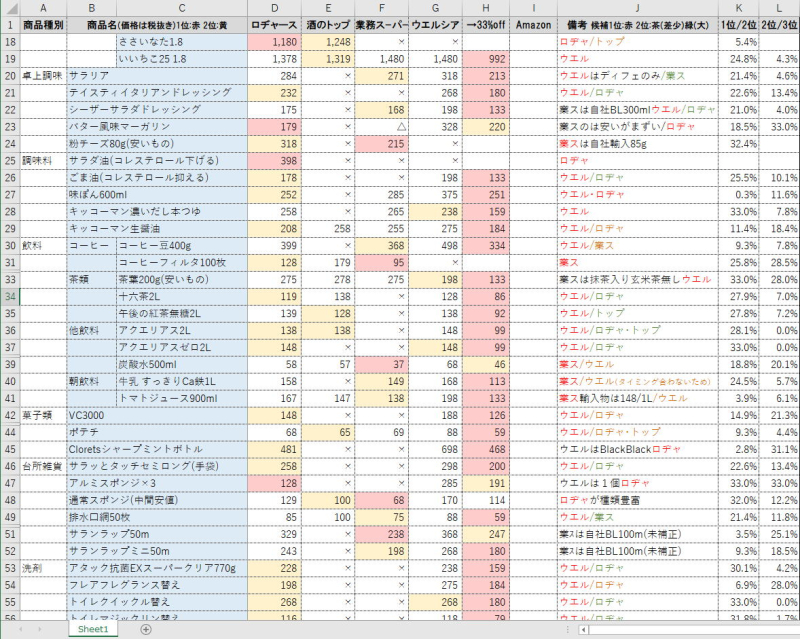Viewport: 800px width, 639px height.
Task: Select column J header
Action: (638, 8)
